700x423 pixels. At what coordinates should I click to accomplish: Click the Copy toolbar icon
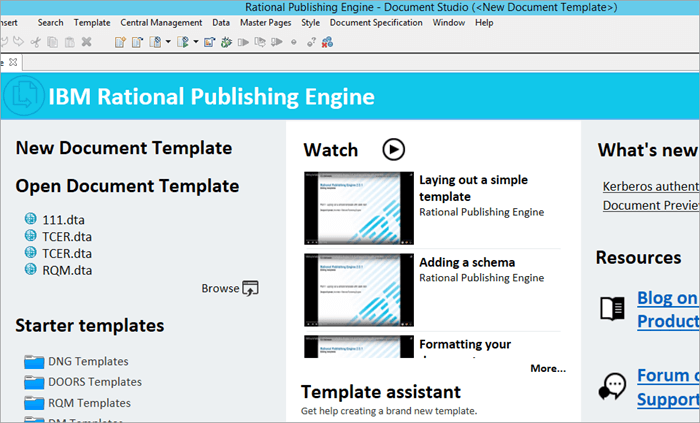click(x=53, y=42)
